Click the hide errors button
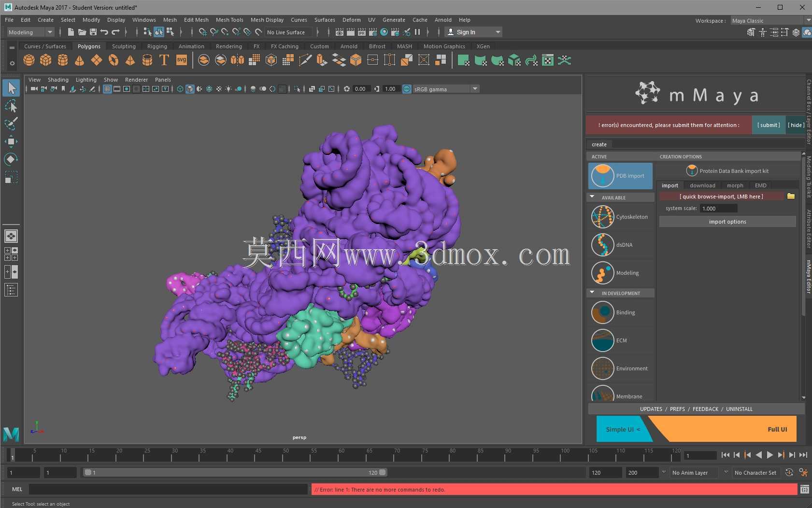812x508 pixels. [x=796, y=125]
